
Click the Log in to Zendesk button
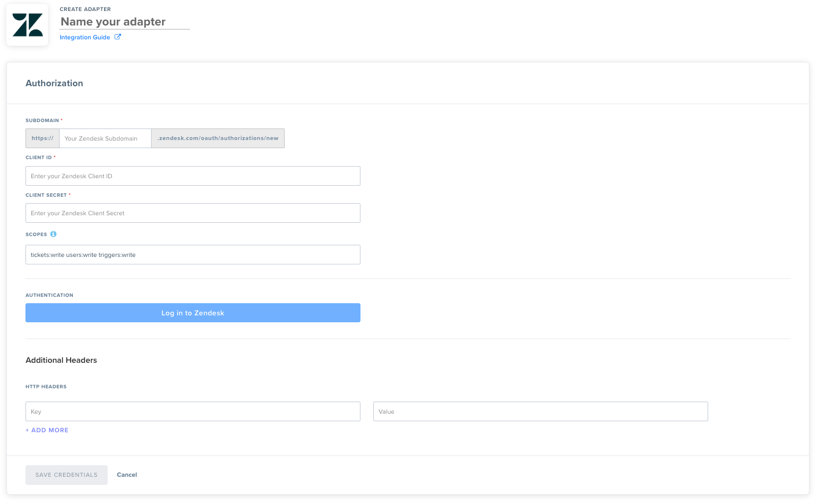193,313
